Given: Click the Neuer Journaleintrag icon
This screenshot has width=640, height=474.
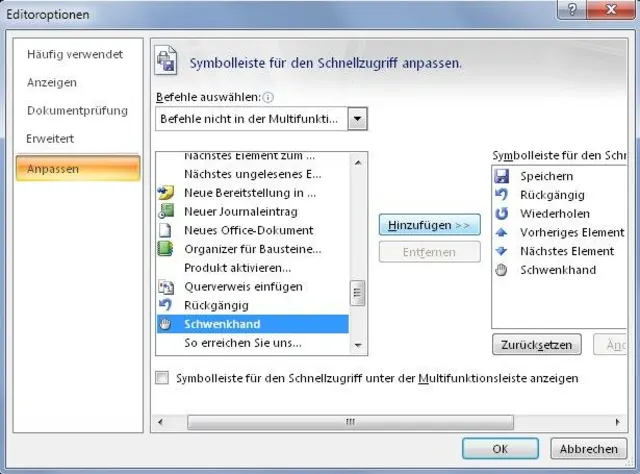Looking at the screenshot, I should pyautogui.click(x=166, y=211).
